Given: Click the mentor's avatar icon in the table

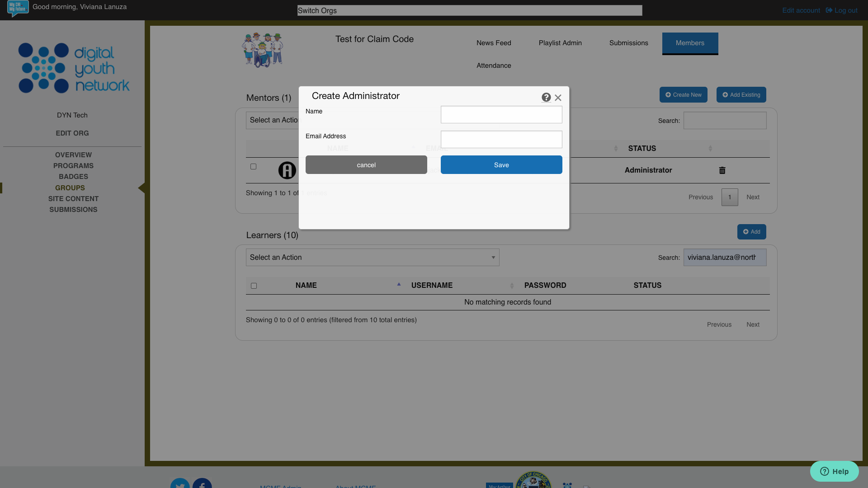Looking at the screenshot, I should pyautogui.click(x=287, y=170).
